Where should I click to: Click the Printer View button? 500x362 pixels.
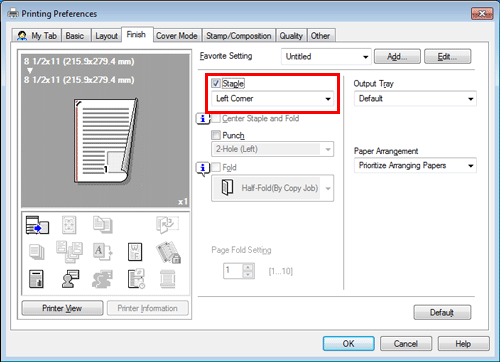62,308
